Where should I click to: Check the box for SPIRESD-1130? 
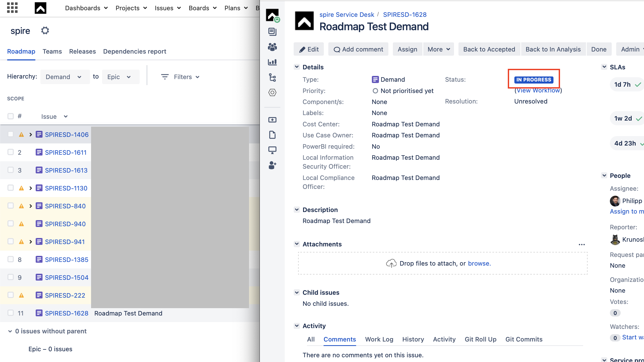[10, 188]
